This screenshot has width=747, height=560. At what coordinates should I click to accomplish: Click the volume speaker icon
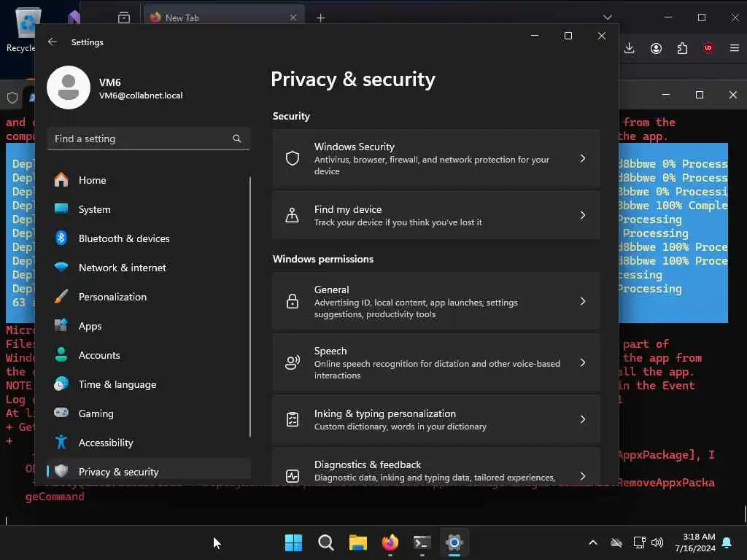coord(657,542)
